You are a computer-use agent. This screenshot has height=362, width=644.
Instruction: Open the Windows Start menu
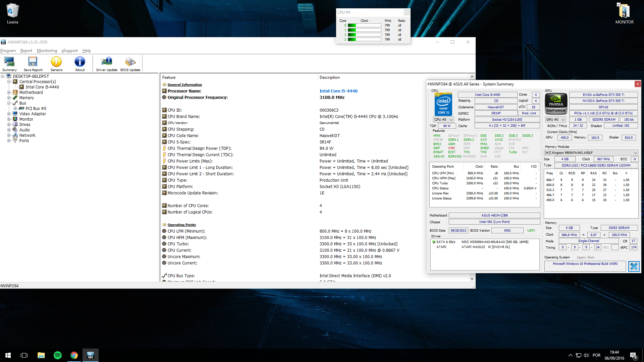point(8,355)
